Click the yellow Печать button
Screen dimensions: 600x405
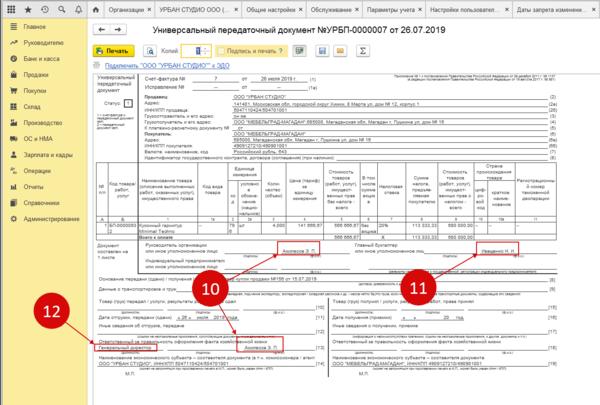[x=113, y=51]
